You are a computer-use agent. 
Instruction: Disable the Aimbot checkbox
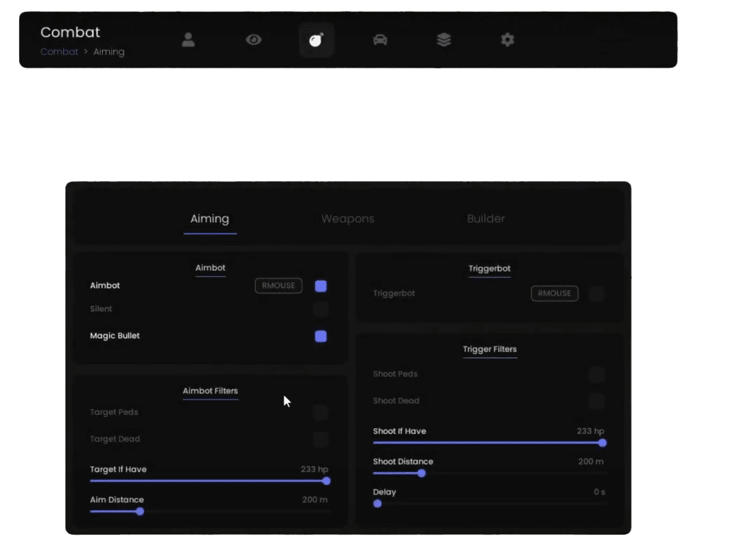(x=321, y=286)
